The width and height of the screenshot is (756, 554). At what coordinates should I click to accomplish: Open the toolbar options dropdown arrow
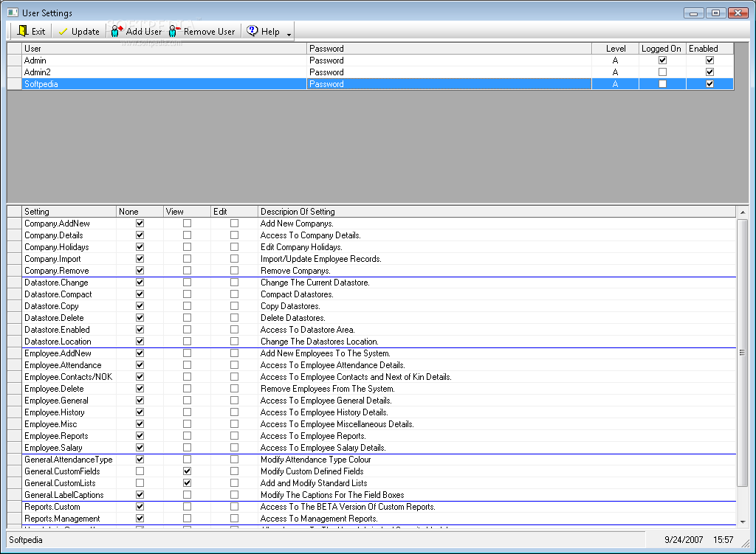coord(289,34)
